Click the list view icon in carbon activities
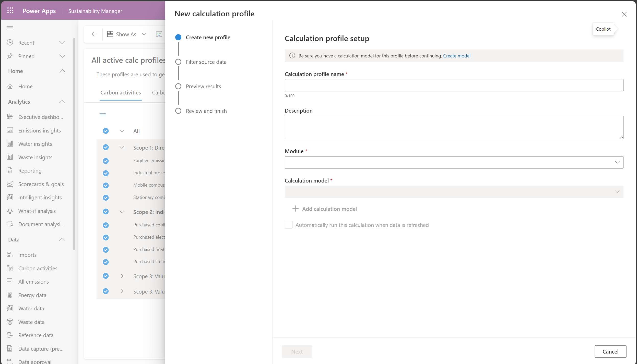The height and width of the screenshot is (364, 637). (103, 115)
